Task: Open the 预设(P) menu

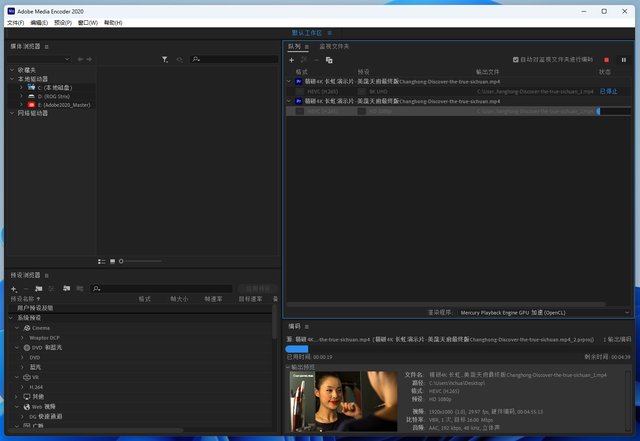Action: click(x=63, y=23)
